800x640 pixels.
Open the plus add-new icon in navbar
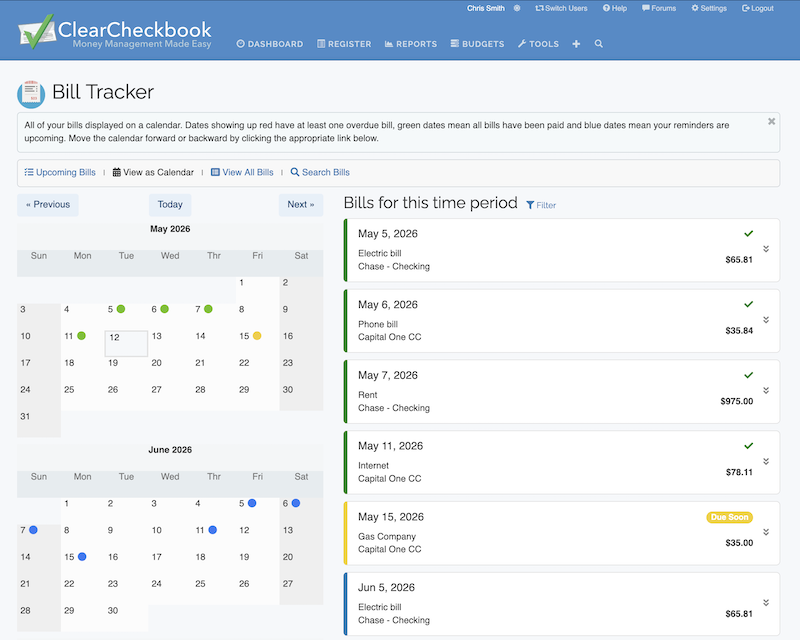576,44
